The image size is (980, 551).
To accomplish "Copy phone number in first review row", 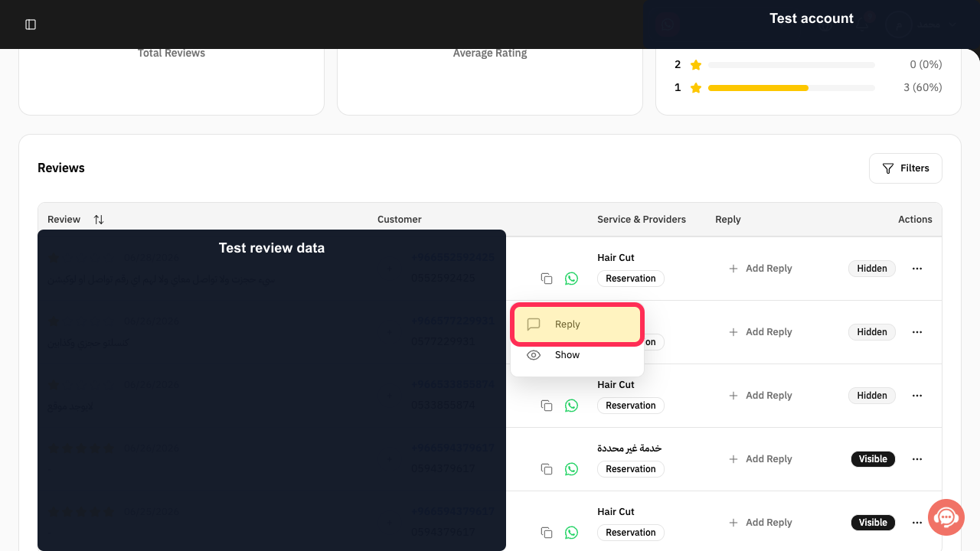I will (x=547, y=279).
